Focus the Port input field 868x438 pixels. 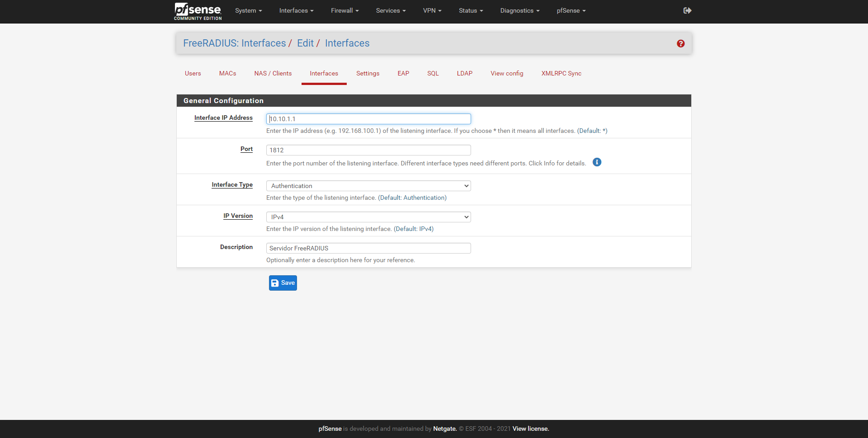click(368, 150)
